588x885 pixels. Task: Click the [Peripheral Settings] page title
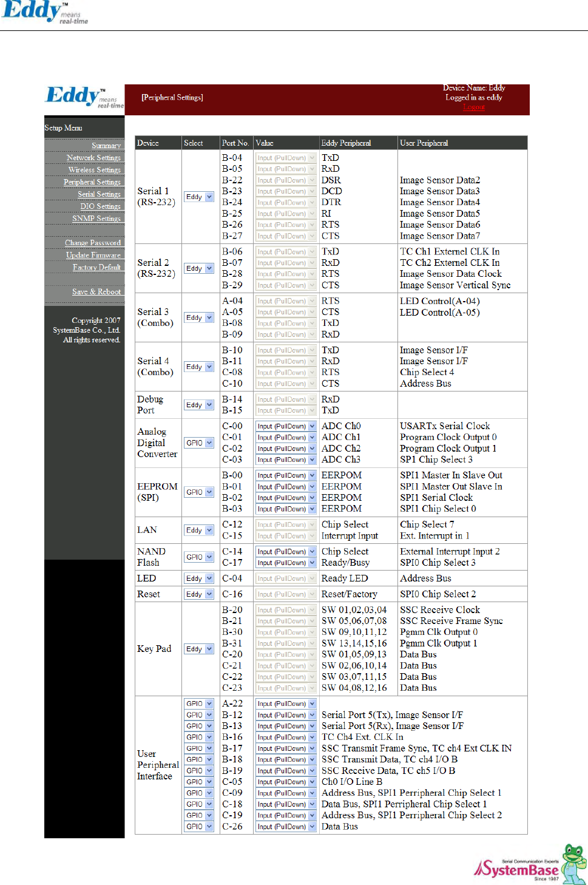point(172,97)
